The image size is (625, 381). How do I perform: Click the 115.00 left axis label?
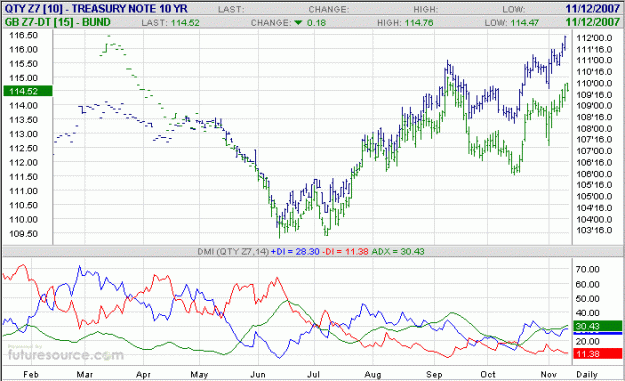pos(23,78)
